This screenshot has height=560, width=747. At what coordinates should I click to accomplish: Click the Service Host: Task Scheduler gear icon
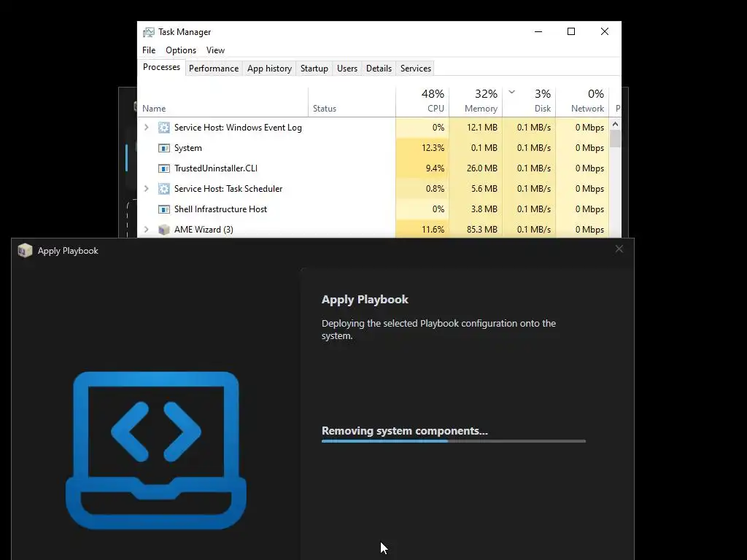(164, 189)
